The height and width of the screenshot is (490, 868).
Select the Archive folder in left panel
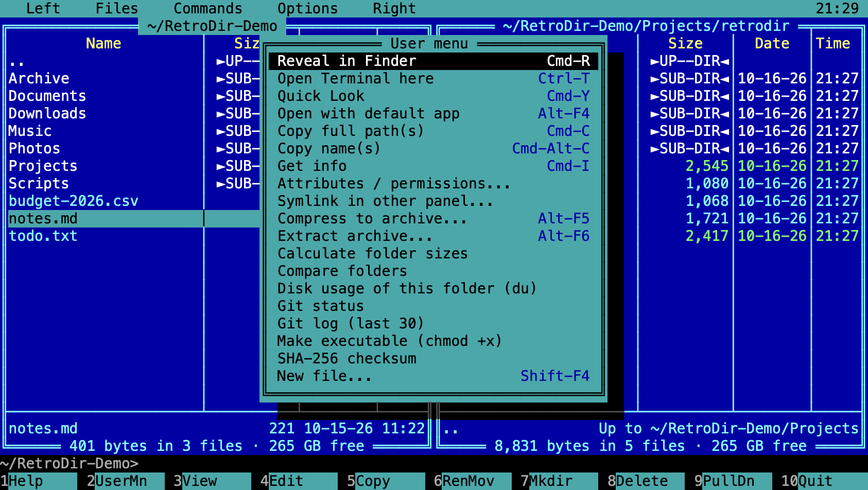coord(39,78)
